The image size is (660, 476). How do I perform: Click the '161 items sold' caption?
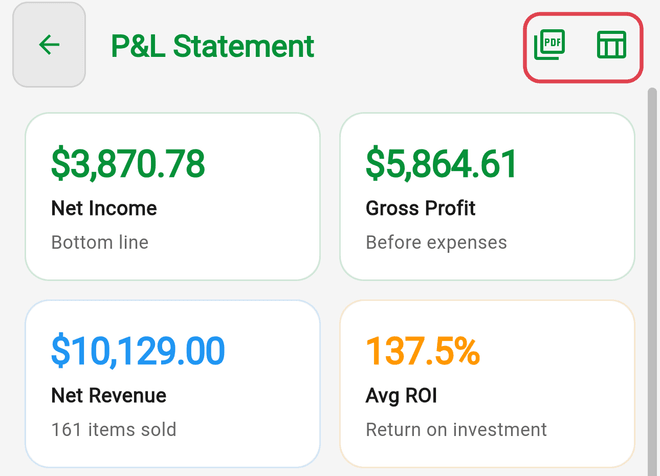tap(114, 430)
